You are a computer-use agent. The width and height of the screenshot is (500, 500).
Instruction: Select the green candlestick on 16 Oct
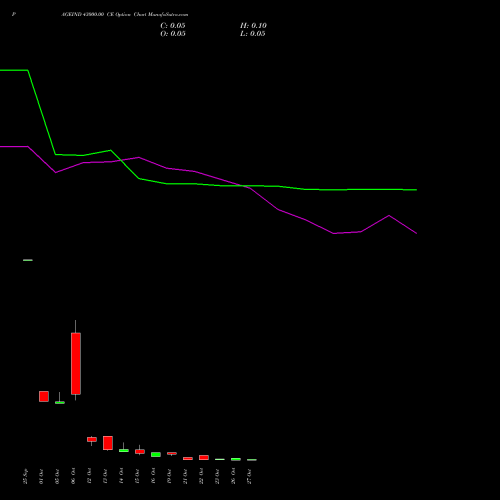(x=156, y=454)
